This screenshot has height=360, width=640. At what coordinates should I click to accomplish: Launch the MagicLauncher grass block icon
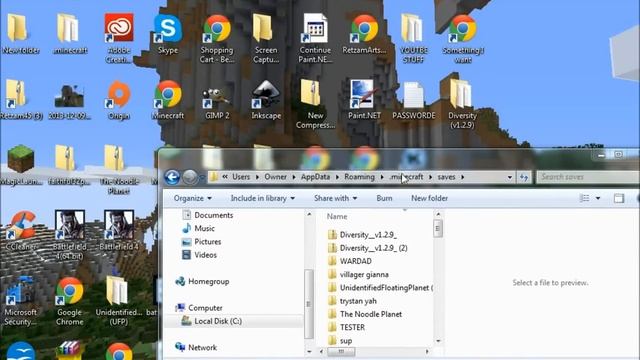pyautogui.click(x=20, y=165)
